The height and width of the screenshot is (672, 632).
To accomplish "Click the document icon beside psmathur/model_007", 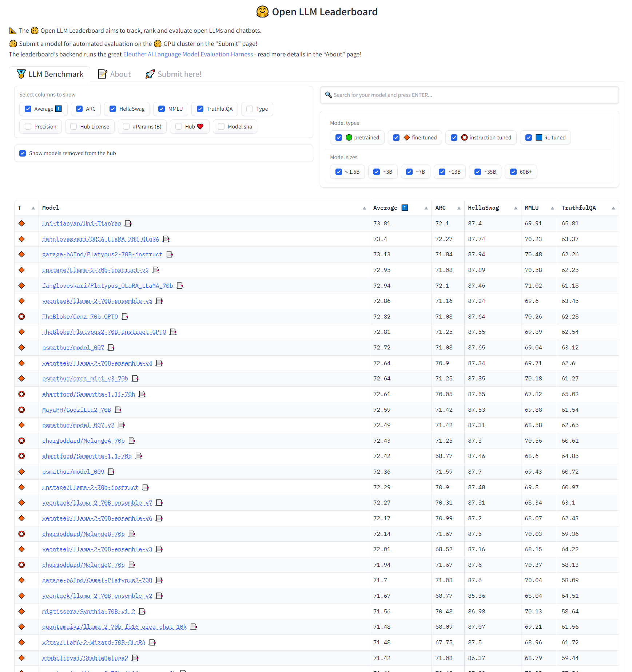I will 111,348.
